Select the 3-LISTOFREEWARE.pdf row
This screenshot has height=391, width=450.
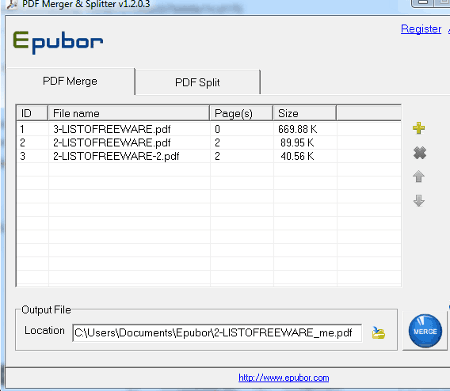pyautogui.click(x=209, y=129)
